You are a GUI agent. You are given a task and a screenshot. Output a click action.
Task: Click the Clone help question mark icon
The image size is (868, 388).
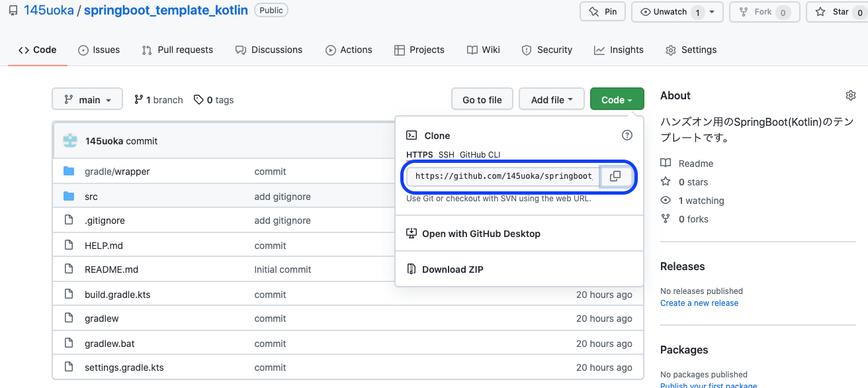pos(627,135)
